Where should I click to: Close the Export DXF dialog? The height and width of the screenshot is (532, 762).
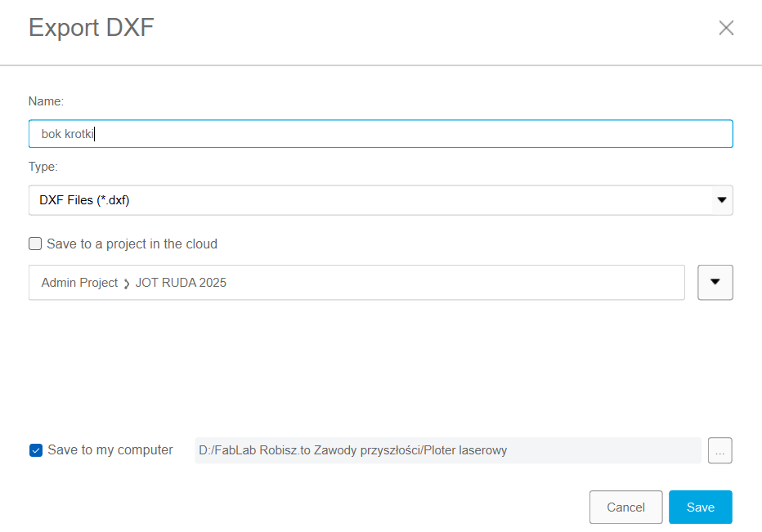click(726, 28)
